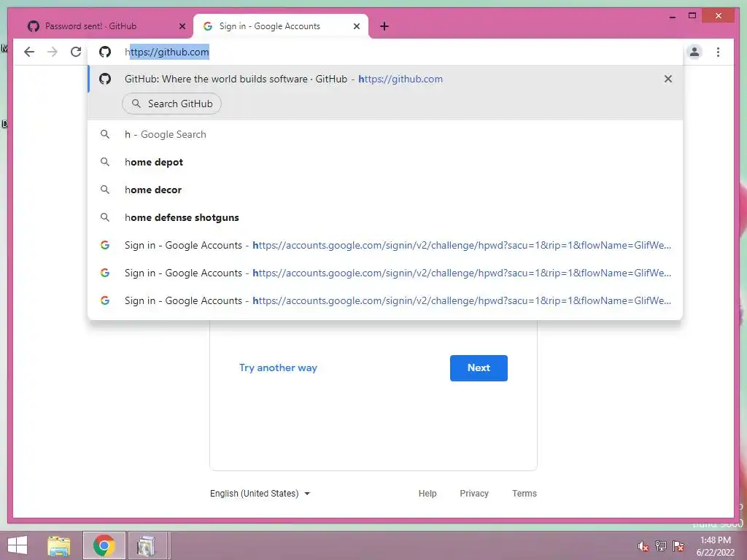Screen dimensions: 747x560
Task: Open the Windows Start button
Action: pos(18,545)
